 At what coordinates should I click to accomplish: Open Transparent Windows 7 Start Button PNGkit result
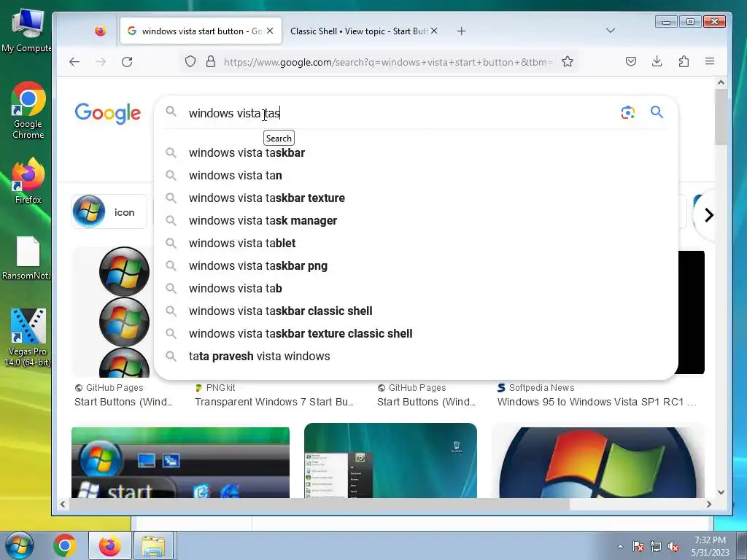pyautogui.click(x=274, y=402)
